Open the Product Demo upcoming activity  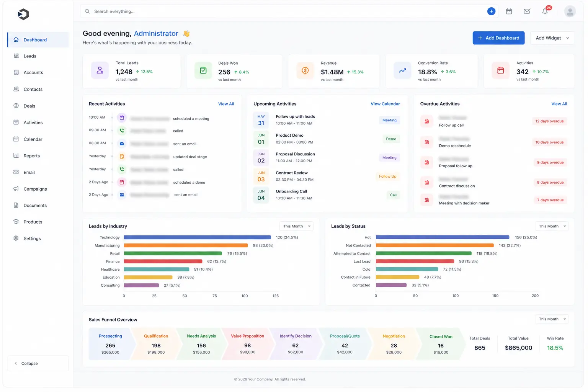click(327, 139)
